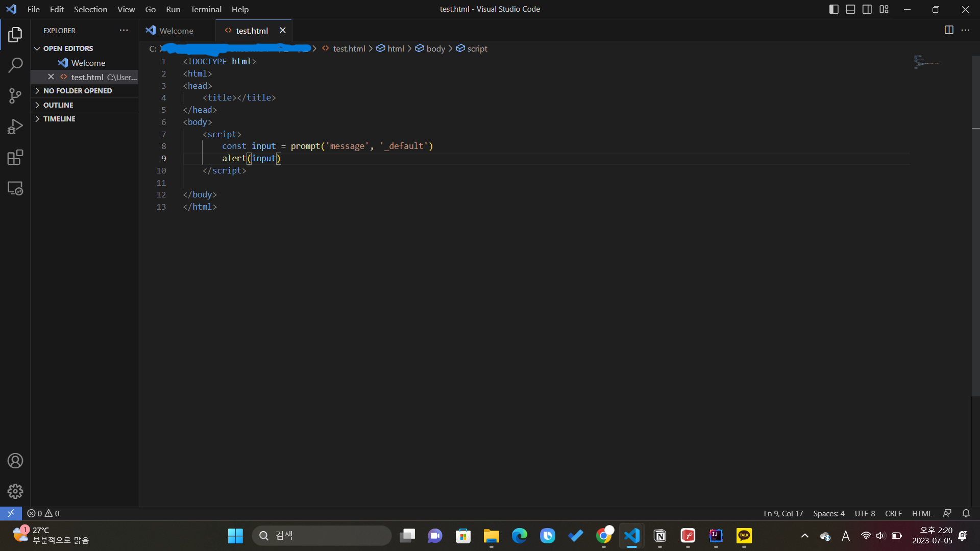980x551 pixels.
Task: Open the Terminal menu
Action: click(x=206, y=9)
